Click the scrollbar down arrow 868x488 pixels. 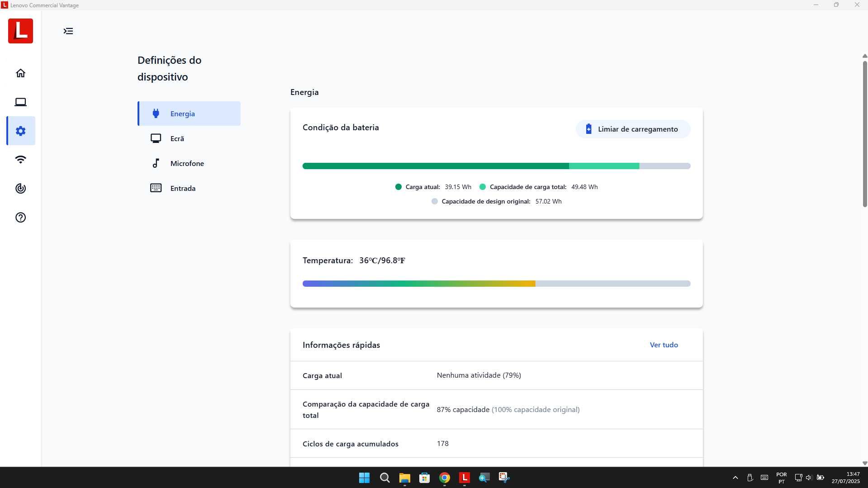(x=864, y=463)
